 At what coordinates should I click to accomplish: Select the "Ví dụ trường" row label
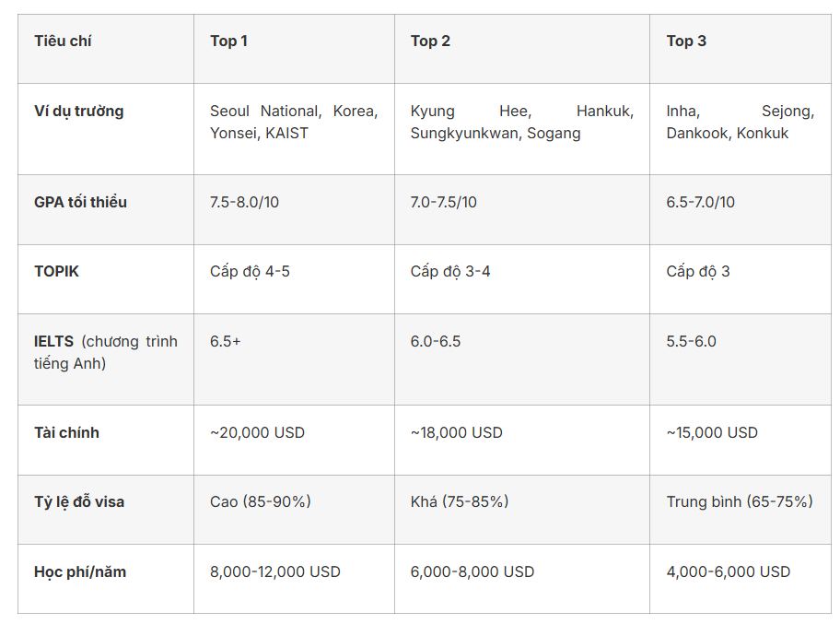[x=79, y=111]
